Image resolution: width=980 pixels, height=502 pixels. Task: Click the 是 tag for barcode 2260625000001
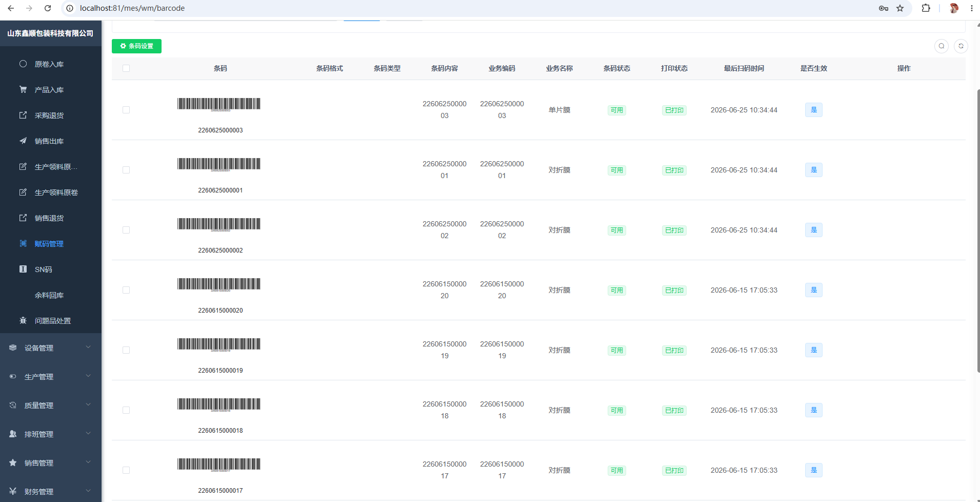pos(814,170)
